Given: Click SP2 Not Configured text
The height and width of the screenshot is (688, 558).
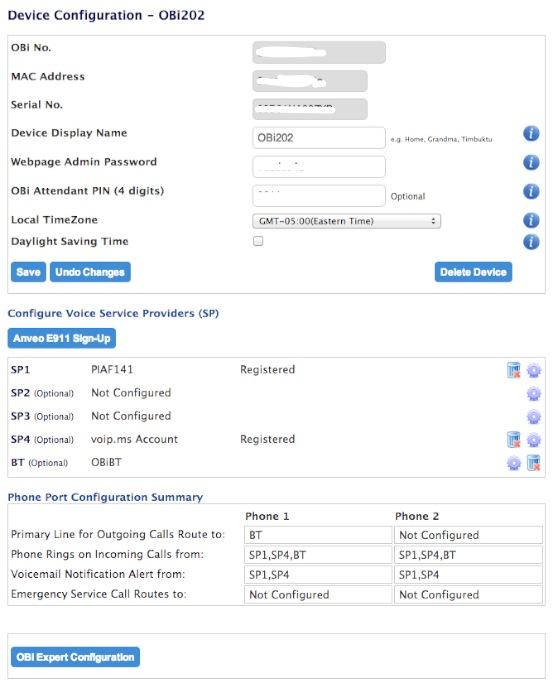Looking at the screenshot, I should 131,393.
